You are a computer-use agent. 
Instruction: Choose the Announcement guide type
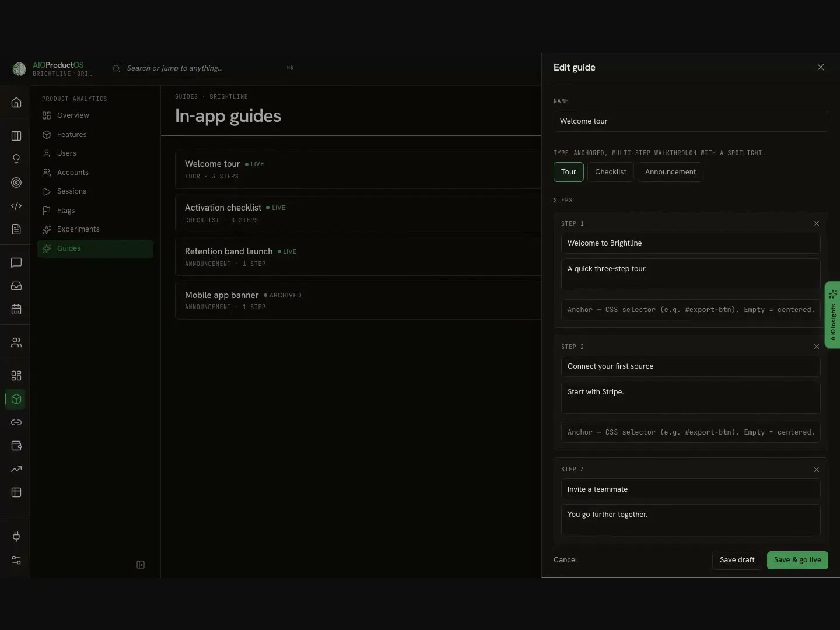click(670, 172)
